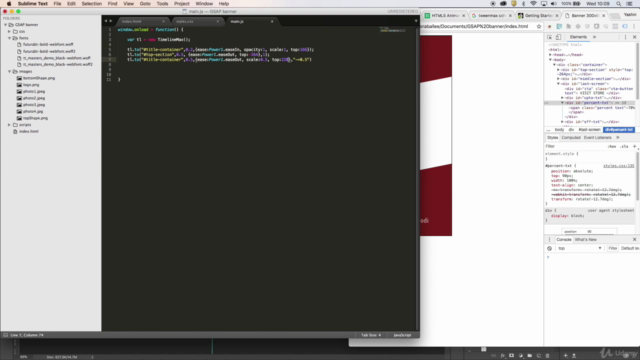Click the #last-screen breadcrumb
640x360 pixels.
[x=589, y=130]
